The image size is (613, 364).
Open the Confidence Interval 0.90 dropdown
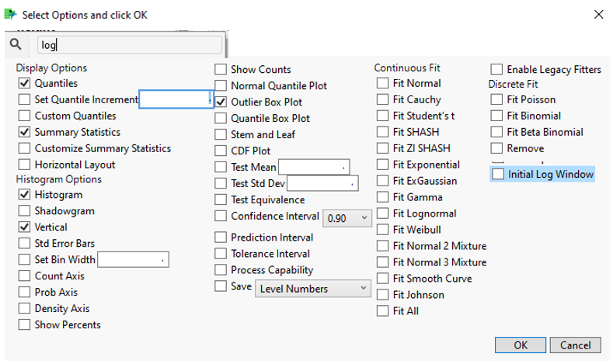click(x=348, y=219)
